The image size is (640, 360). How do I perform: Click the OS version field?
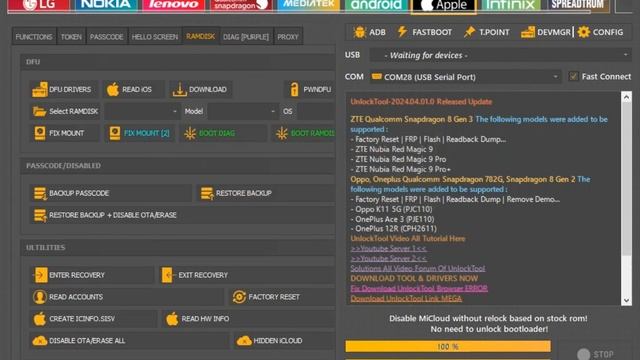pyautogui.click(x=316, y=111)
